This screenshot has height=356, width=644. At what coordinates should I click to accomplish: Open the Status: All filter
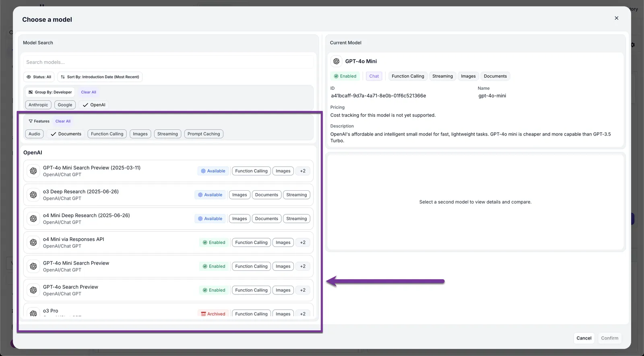pyautogui.click(x=39, y=77)
